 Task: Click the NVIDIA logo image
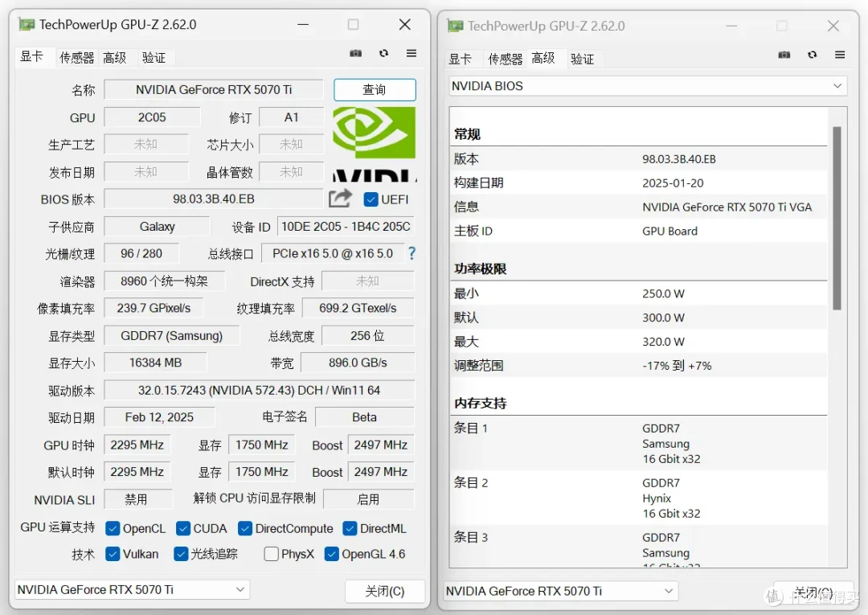click(x=375, y=144)
